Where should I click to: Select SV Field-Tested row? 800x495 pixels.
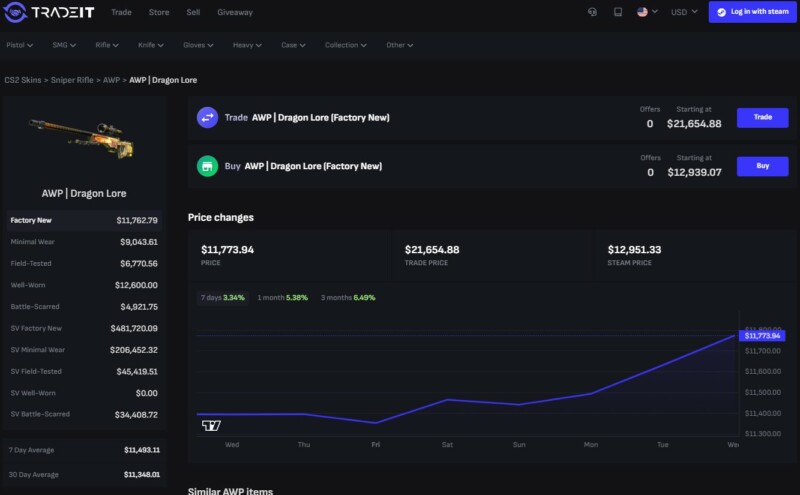tap(84, 372)
